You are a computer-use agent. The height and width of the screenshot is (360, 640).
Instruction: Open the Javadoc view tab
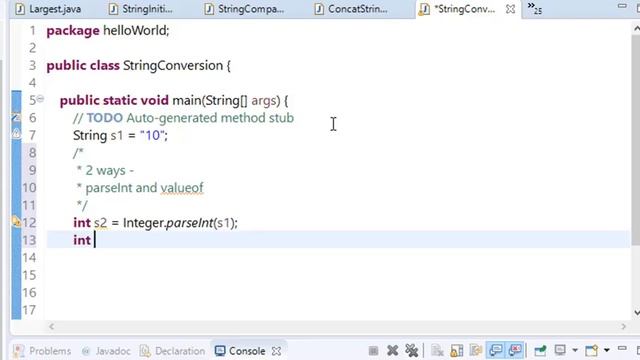coord(106,351)
